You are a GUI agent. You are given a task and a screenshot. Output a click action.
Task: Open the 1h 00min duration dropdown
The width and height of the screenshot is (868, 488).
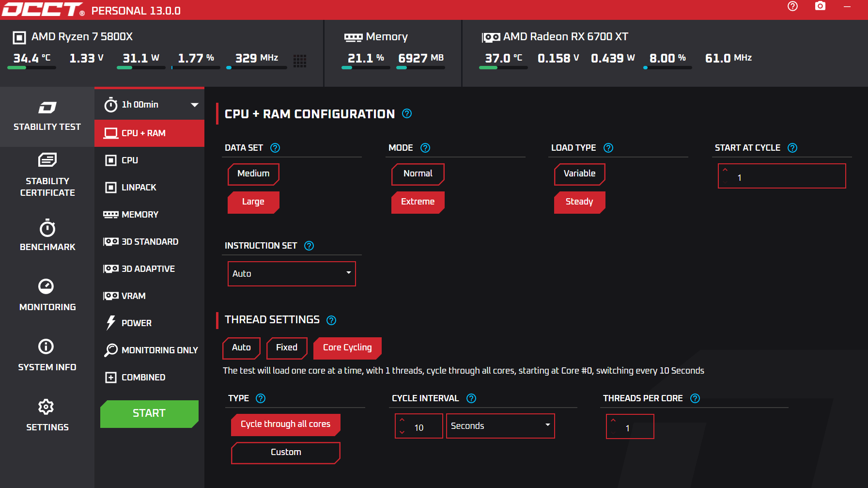point(149,105)
